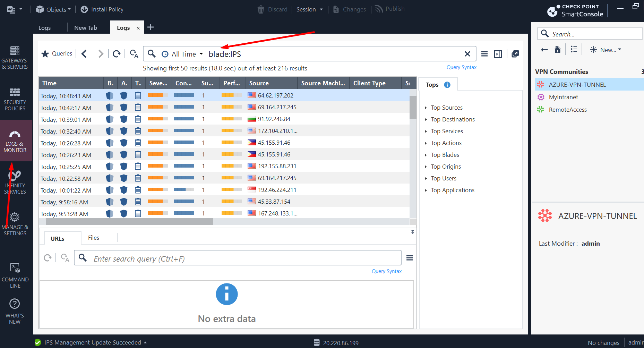
Task: Toggle the side panel layout icon
Action: coord(498,54)
